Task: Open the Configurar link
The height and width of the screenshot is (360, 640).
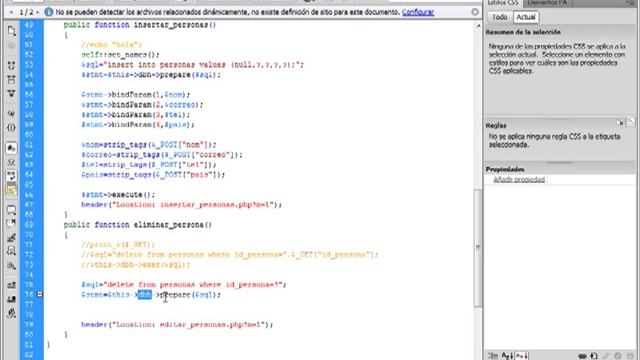Action: (418, 12)
